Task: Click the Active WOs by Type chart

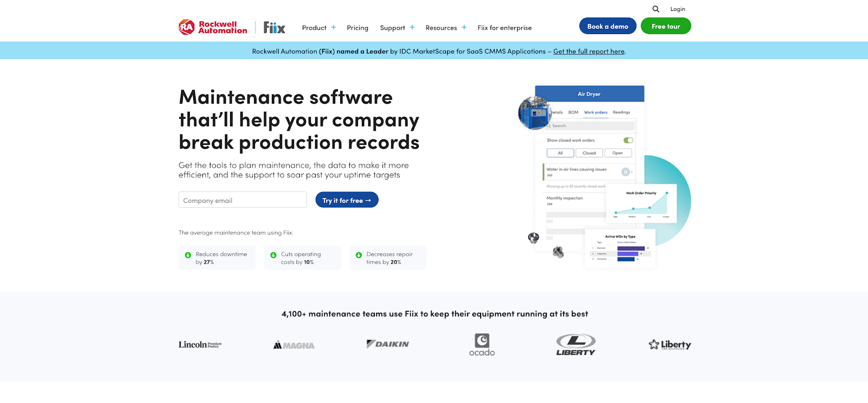Action: [x=620, y=248]
